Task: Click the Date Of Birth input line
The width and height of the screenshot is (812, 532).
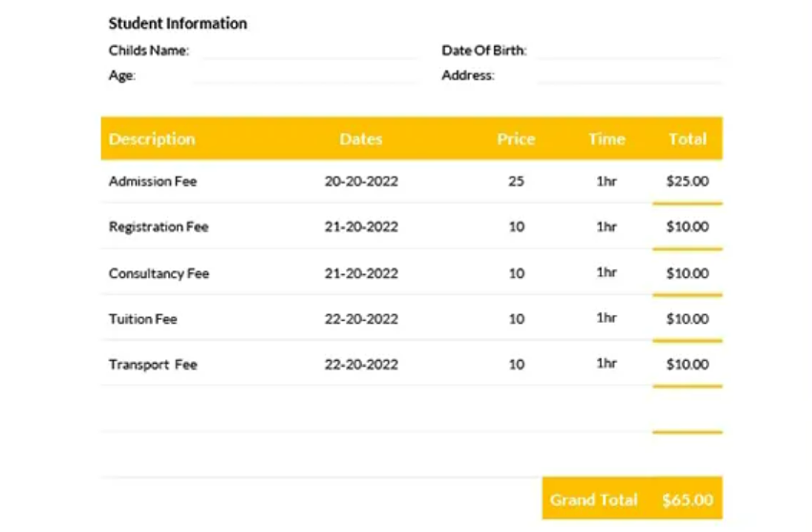Action: 629,52
